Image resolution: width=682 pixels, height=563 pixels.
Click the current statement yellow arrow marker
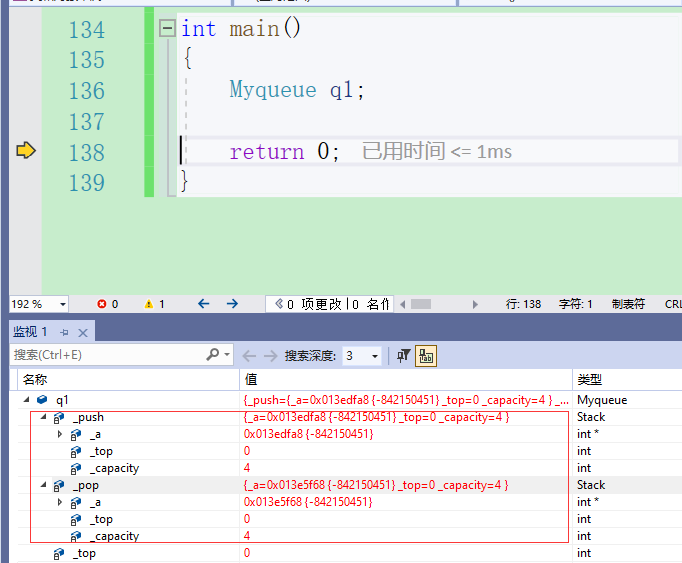[26, 151]
